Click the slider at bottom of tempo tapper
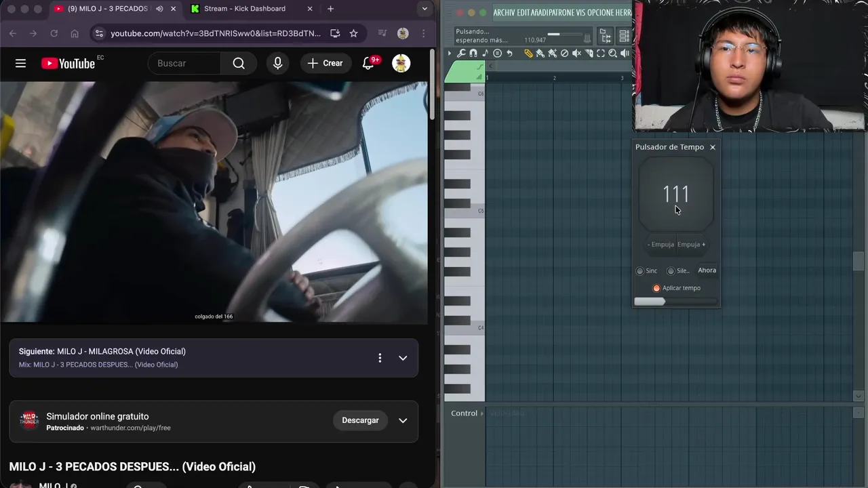 point(675,302)
